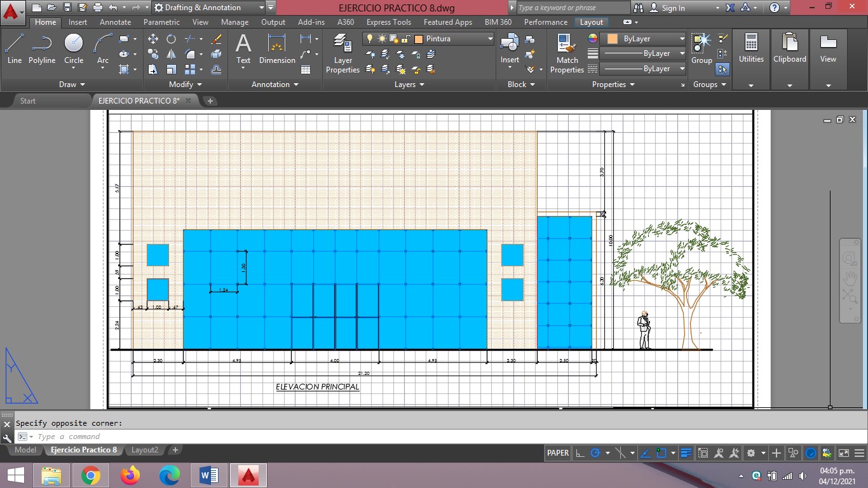868x488 pixels.
Task: Open the Parametric ribbon tab
Action: click(161, 22)
